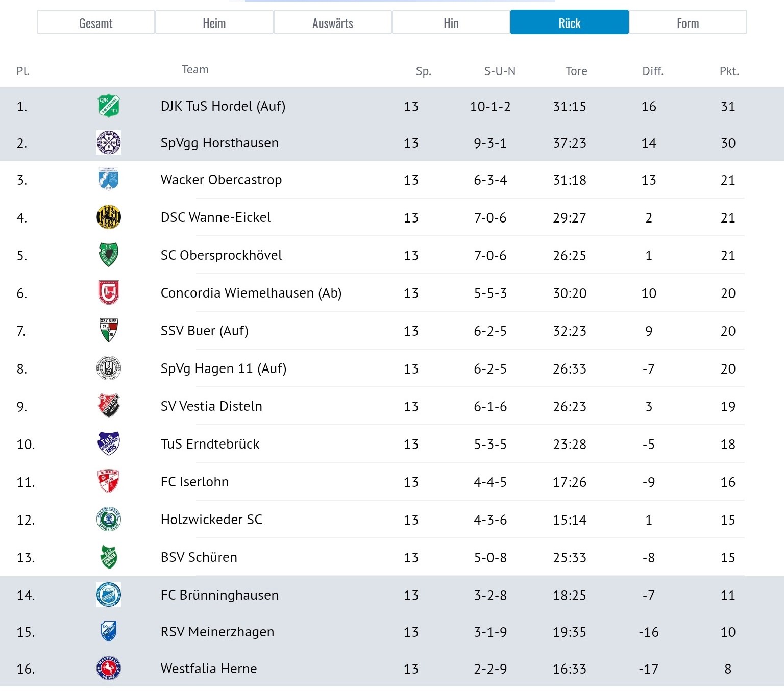
Task: Select the active Rück tab
Action: [x=570, y=22]
